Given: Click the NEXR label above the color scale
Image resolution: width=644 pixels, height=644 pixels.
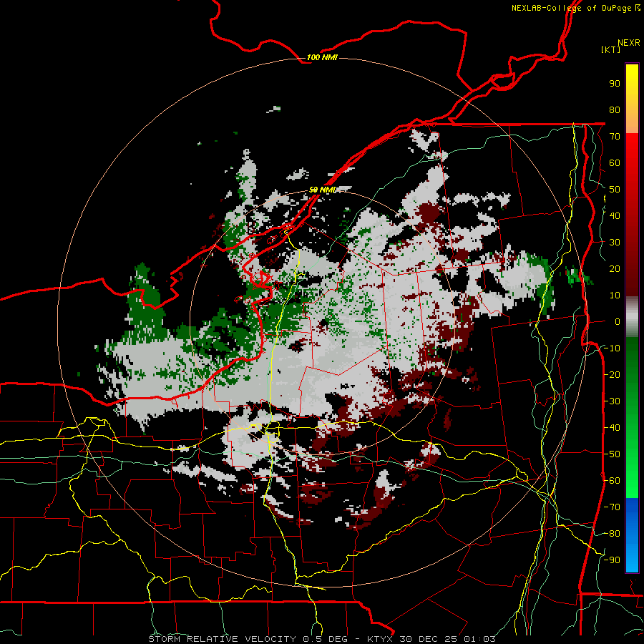Looking at the screenshot, I should tap(628, 43).
